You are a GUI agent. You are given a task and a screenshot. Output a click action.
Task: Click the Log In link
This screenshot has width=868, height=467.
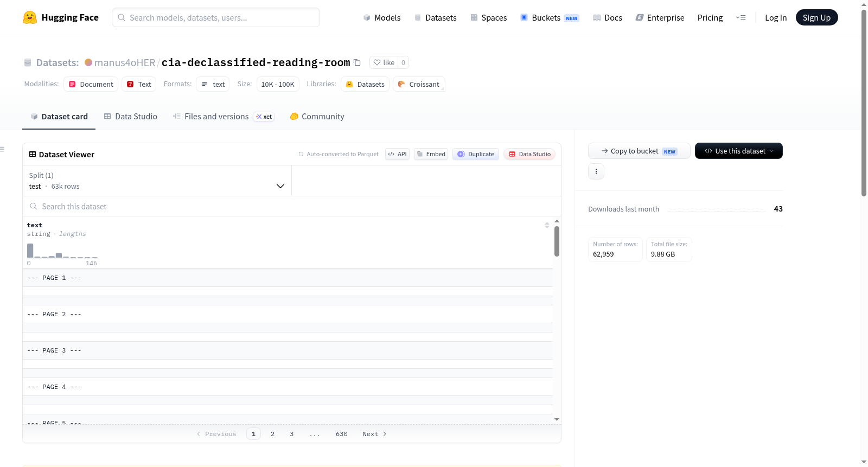pos(776,17)
